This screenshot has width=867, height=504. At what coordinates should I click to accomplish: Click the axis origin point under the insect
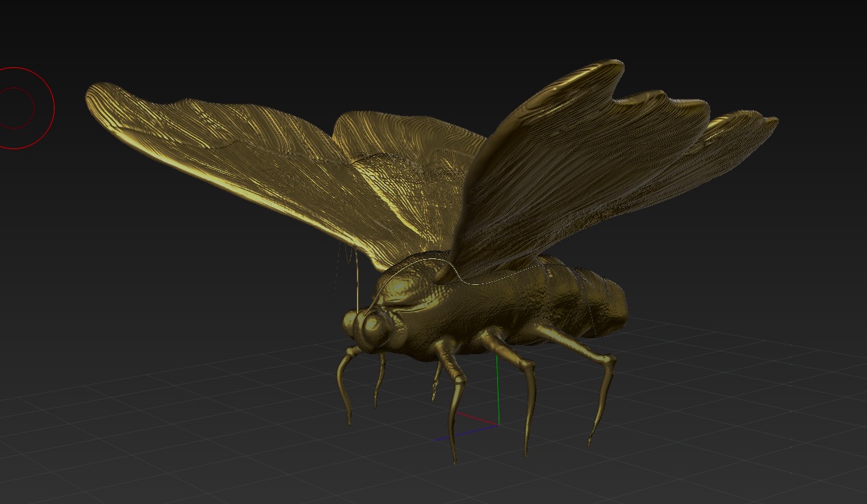pos(498,424)
